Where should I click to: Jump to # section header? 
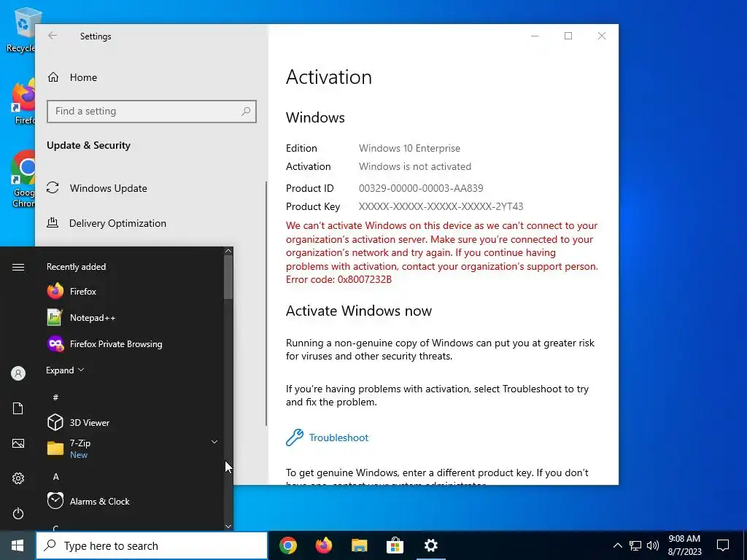click(55, 397)
